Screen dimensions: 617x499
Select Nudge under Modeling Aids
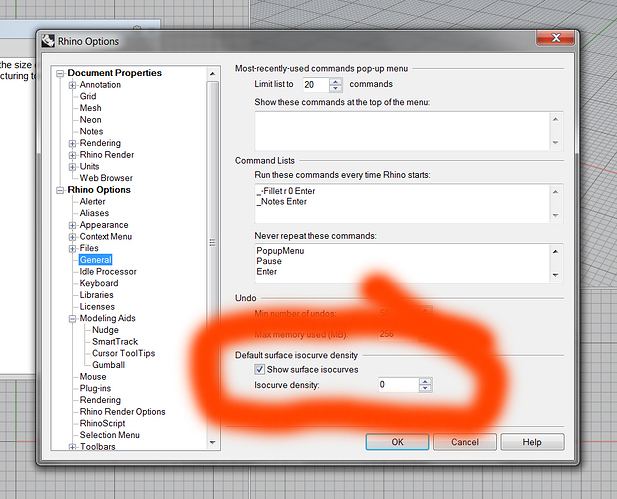(x=105, y=330)
